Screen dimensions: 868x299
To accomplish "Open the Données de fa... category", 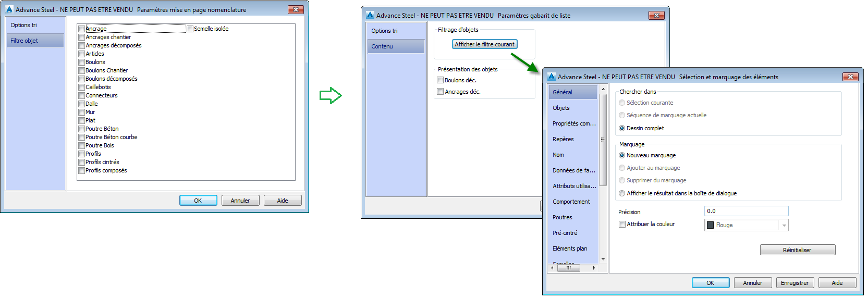I will tap(573, 170).
